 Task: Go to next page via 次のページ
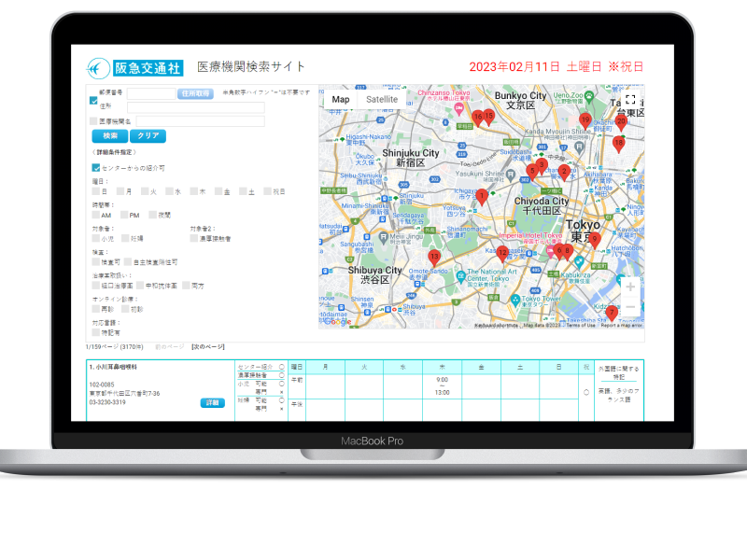point(208,346)
